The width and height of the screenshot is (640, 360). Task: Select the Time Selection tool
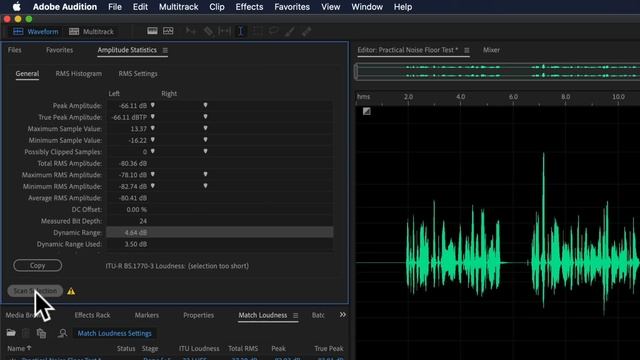(x=241, y=31)
